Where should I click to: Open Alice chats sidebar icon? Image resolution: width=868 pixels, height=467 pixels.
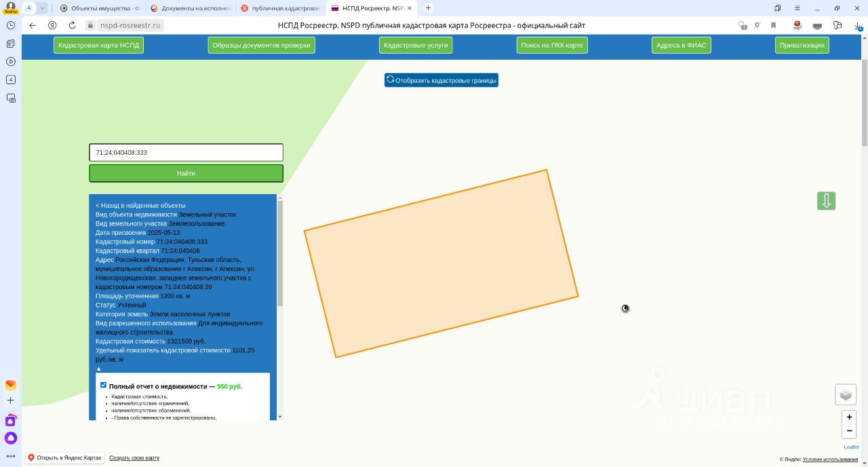click(x=10, y=421)
